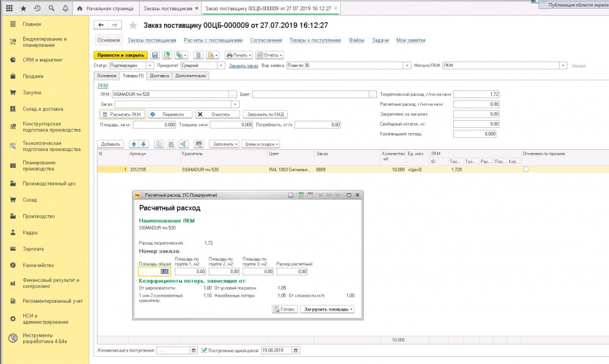Image resolution: width=609 pixels, height=364 pixels.
Task: Open the document movements list icon
Action: (x=198, y=55)
